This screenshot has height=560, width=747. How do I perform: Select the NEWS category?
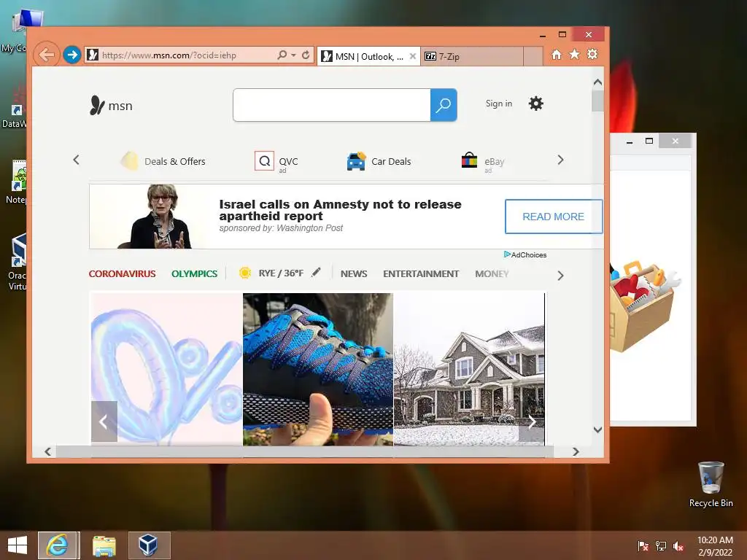[x=354, y=274]
